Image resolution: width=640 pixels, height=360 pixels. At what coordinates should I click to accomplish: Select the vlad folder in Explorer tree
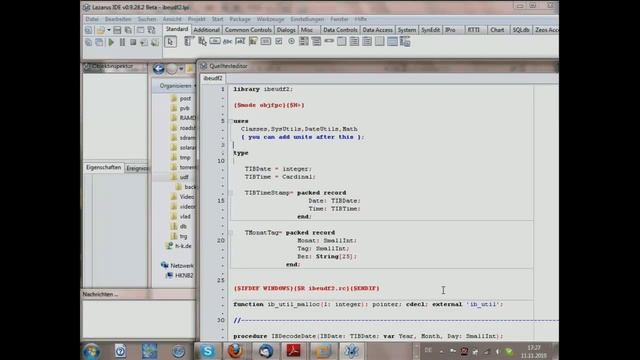click(185, 216)
